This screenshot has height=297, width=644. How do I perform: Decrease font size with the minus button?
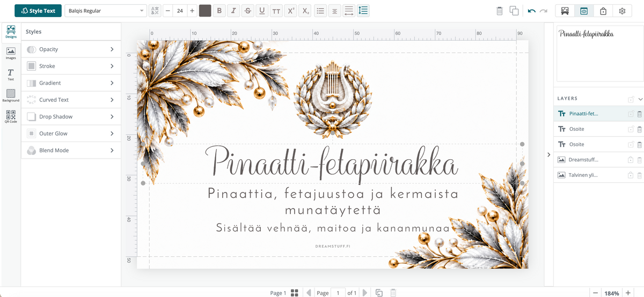tap(167, 11)
